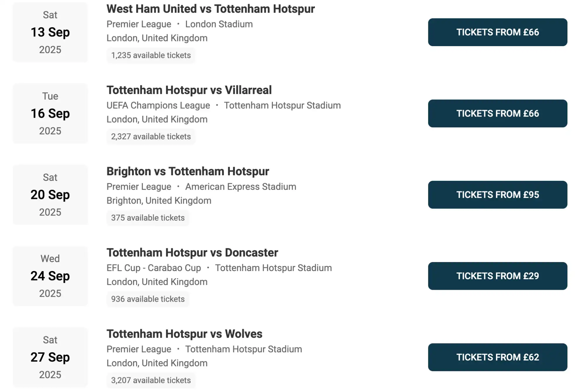Click the "1,235 available tickets" label
The width and height of the screenshot is (584, 392).
point(151,55)
